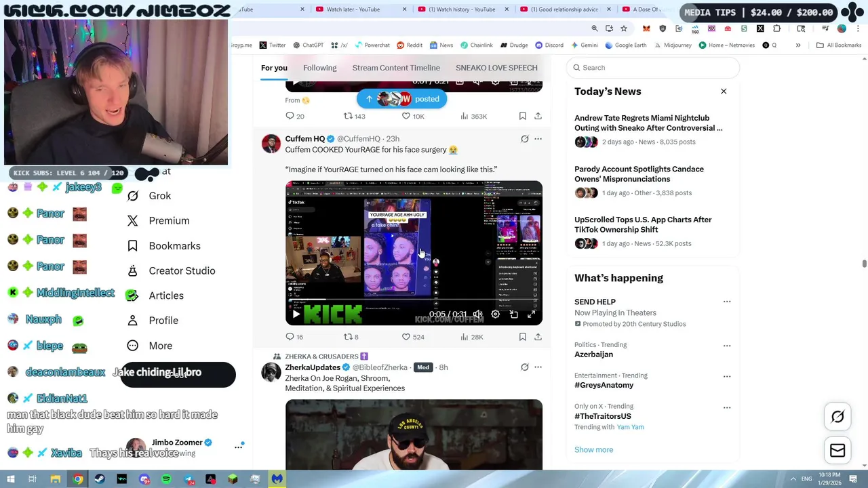Close the Watch later YouTube tab
Screen dimensions: 868x488
click(x=405, y=9)
